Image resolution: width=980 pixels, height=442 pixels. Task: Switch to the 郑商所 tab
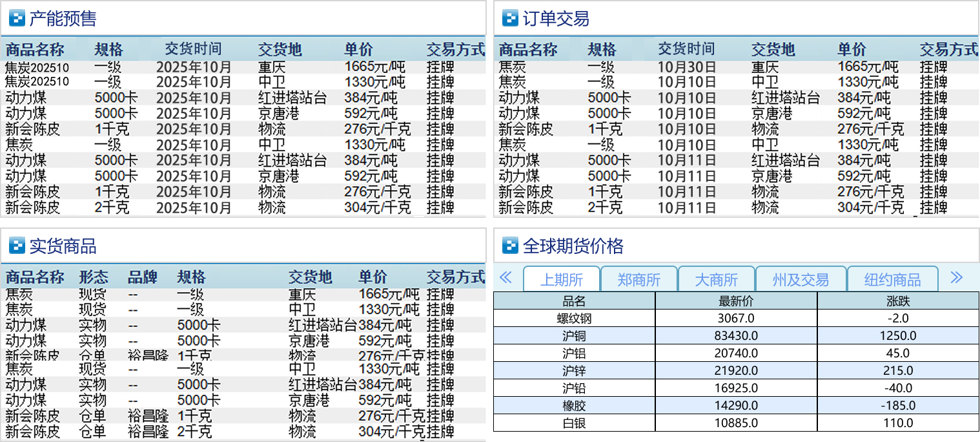click(x=638, y=280)
